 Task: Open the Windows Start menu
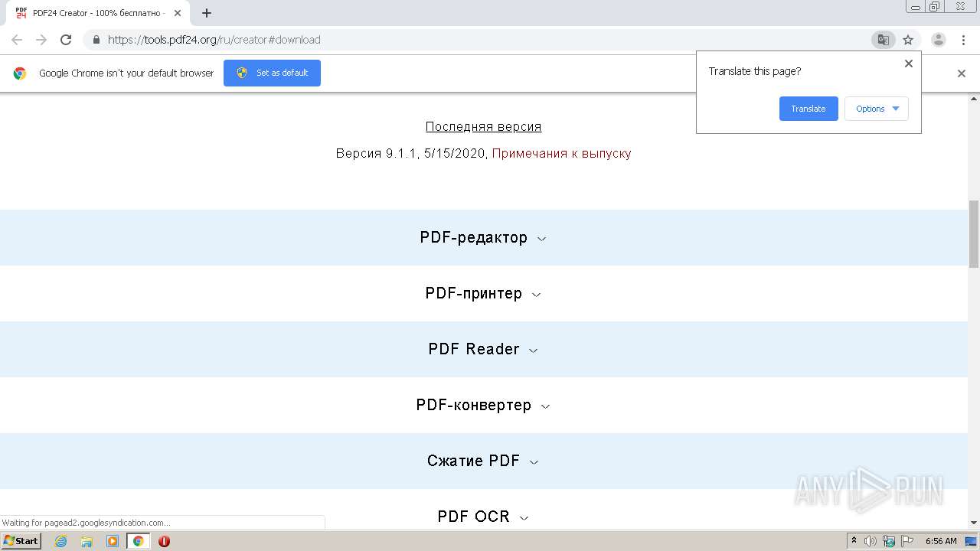click(x=21, y=541)
